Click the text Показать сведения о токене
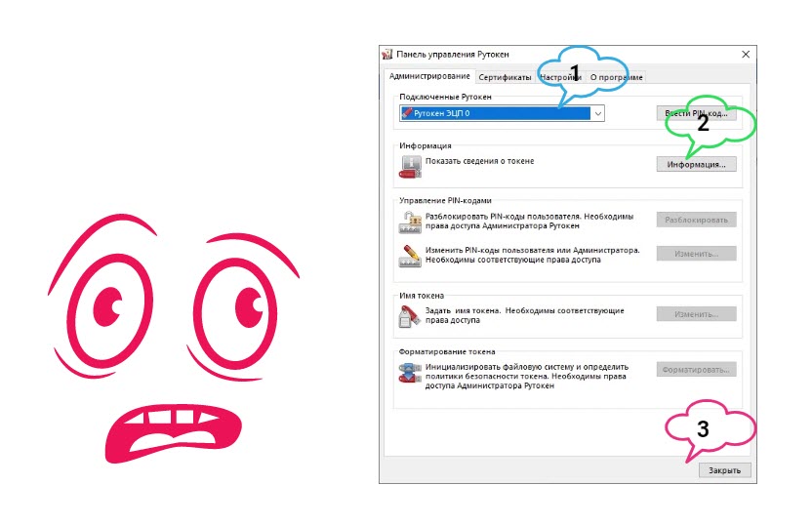 (x=479, y=161)
